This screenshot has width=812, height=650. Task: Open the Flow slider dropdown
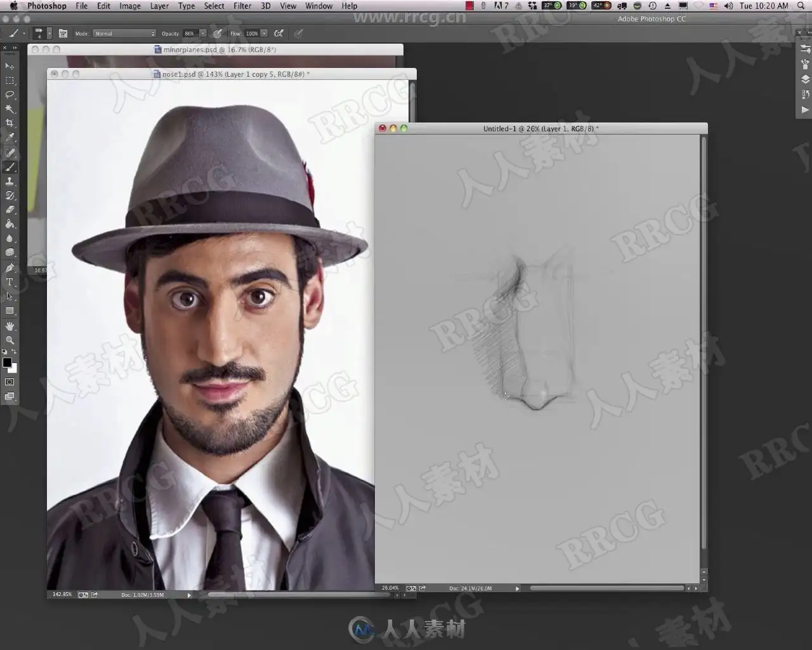coord(264,33)
